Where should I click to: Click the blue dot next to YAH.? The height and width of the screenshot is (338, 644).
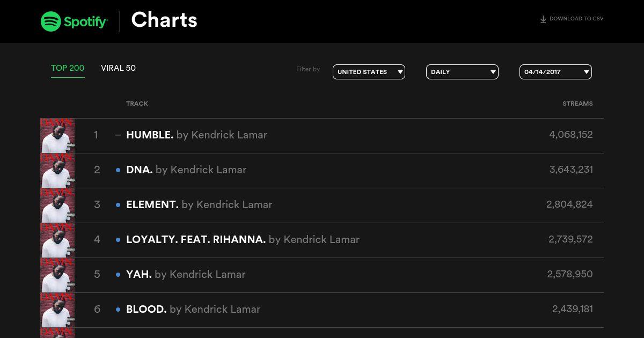click(x=118, y=275)
